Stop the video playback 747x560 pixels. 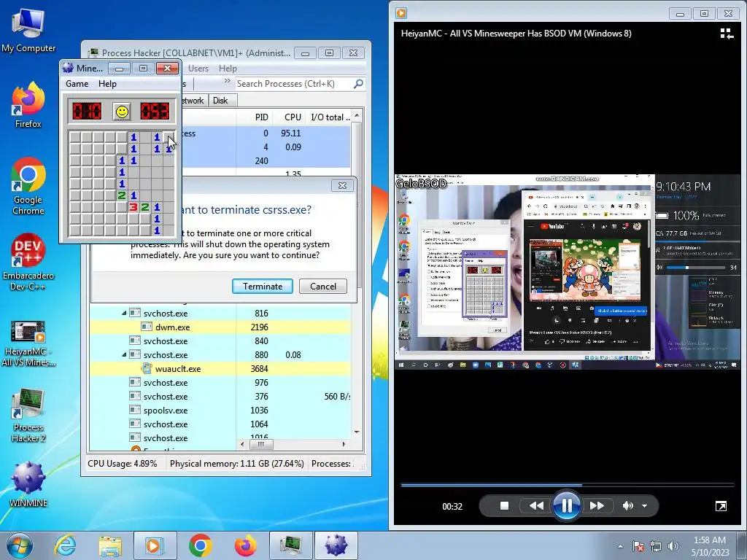[505, 506]
